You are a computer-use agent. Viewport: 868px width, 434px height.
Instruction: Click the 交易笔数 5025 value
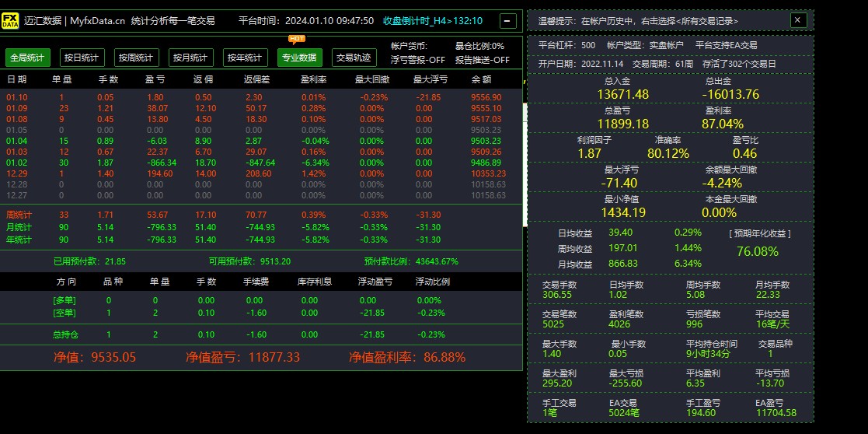553,324
